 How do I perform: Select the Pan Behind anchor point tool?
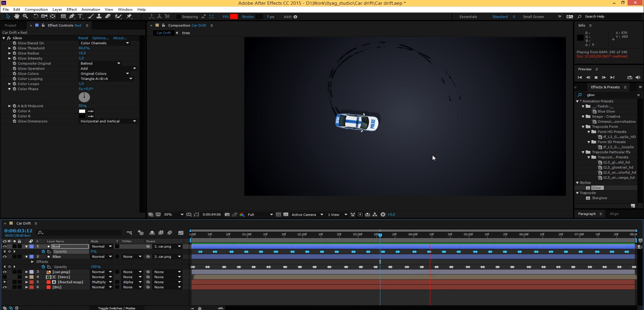[x=53, y=16]
